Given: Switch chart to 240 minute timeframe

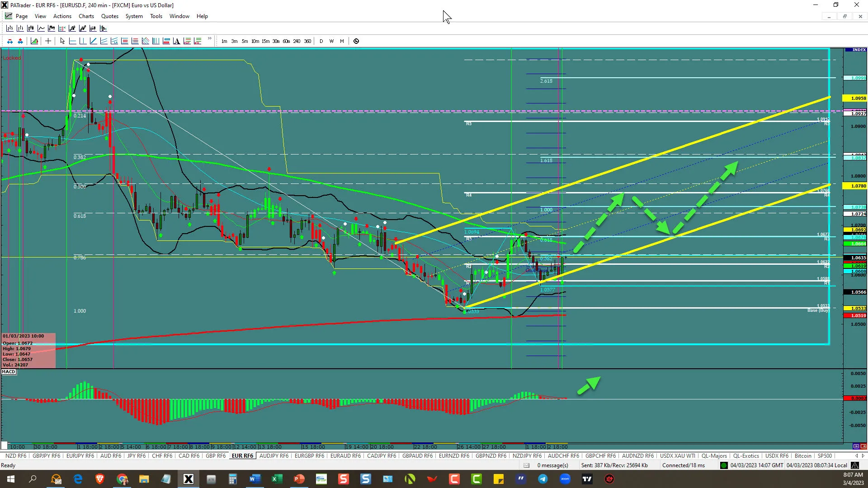Looking at the screenshot, I should click(x=297, y=41).
